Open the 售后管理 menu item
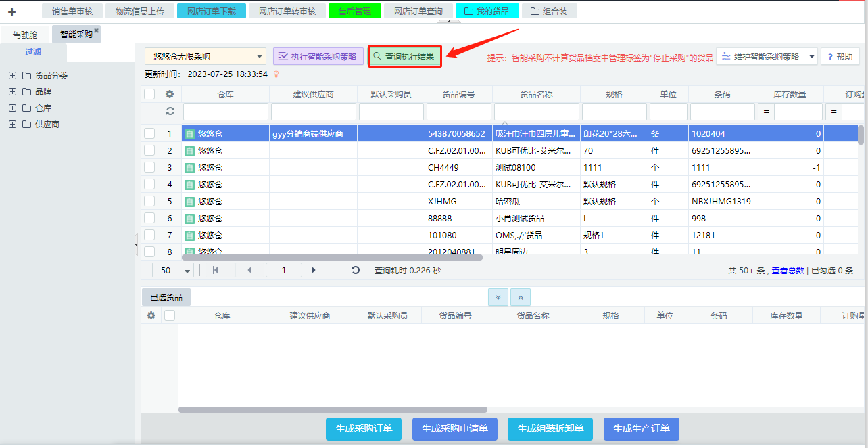Screen dimensions: 868x448 click(x=355, y=11)
